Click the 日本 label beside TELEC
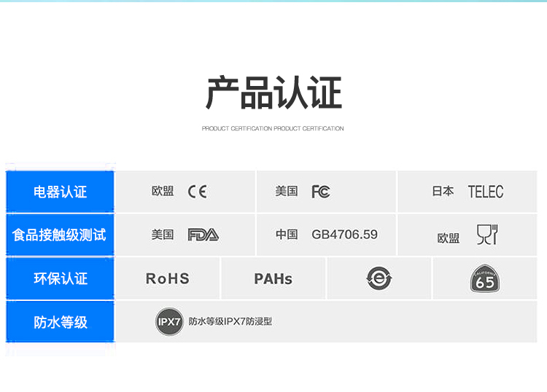 tap(443, 192)
